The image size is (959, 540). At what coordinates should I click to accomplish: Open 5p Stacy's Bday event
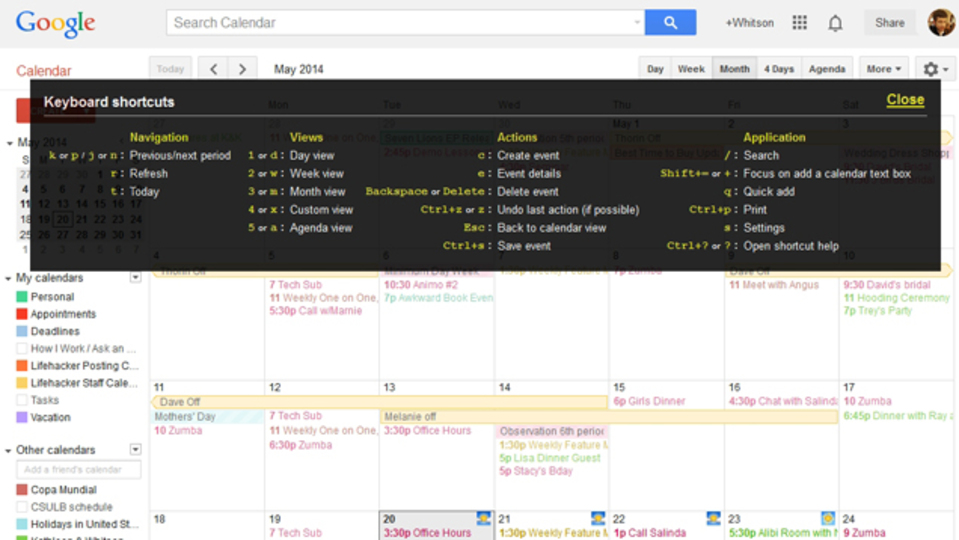(536, 471)
